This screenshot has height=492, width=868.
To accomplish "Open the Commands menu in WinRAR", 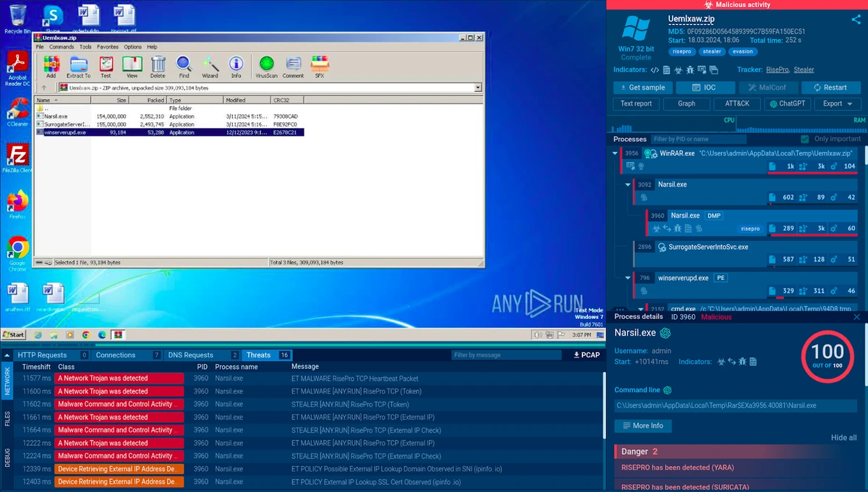I will 61,47.
